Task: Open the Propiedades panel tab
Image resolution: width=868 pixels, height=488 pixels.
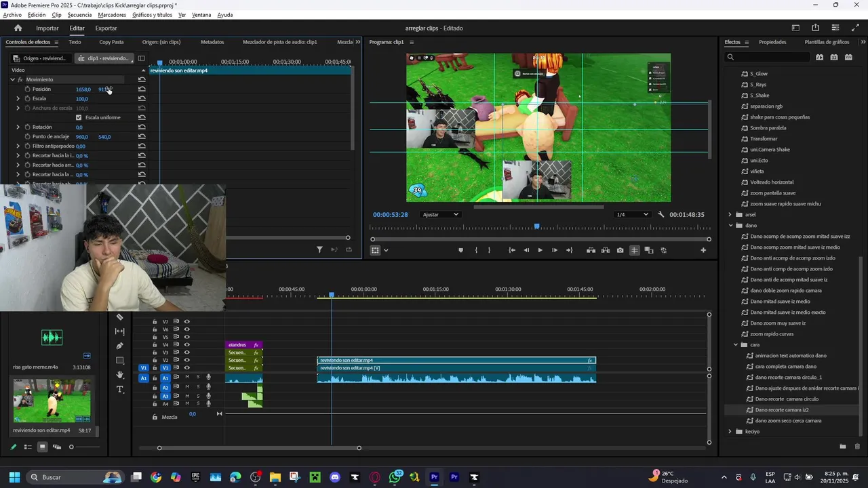Action: (x=772, y=42)
